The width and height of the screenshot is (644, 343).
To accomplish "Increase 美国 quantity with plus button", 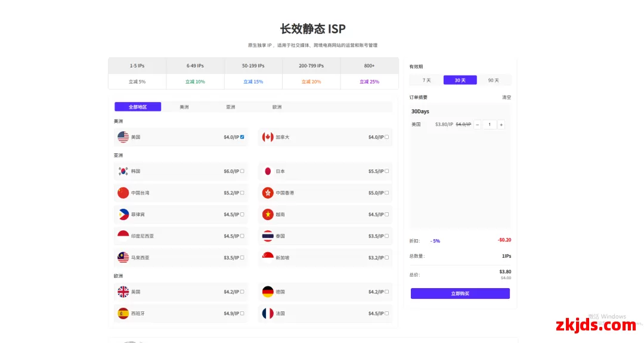I will (501, 125).
